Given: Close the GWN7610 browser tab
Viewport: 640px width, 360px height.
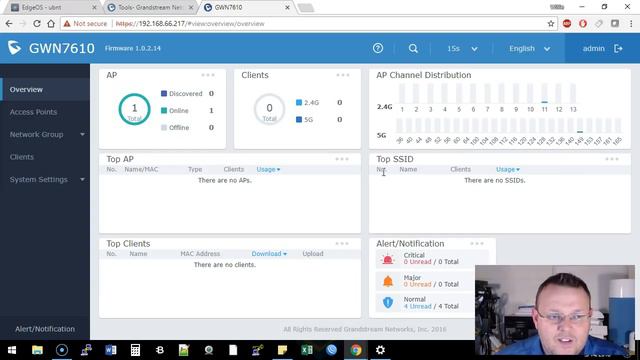Looking at the screenshot, I should pos(287,7).
